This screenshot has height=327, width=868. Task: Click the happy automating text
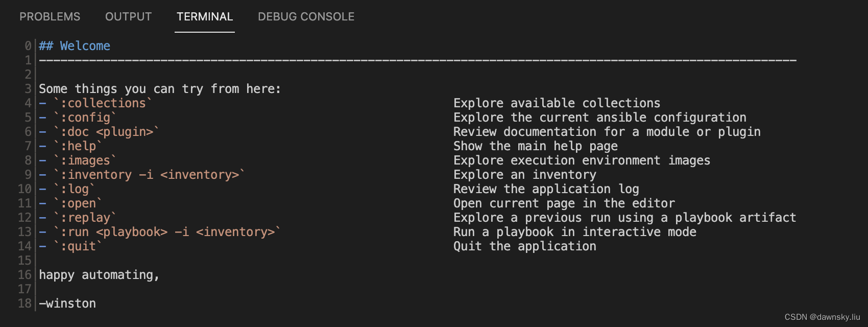click(x=100, y=274)
